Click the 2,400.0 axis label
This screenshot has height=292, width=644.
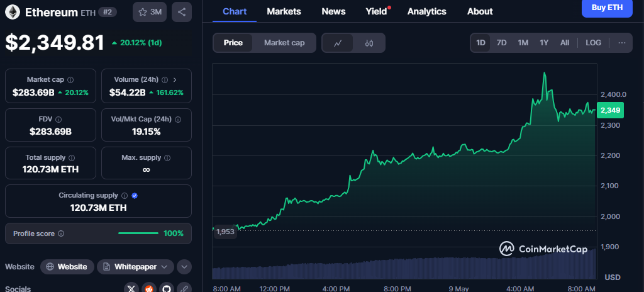coord(613,94)
